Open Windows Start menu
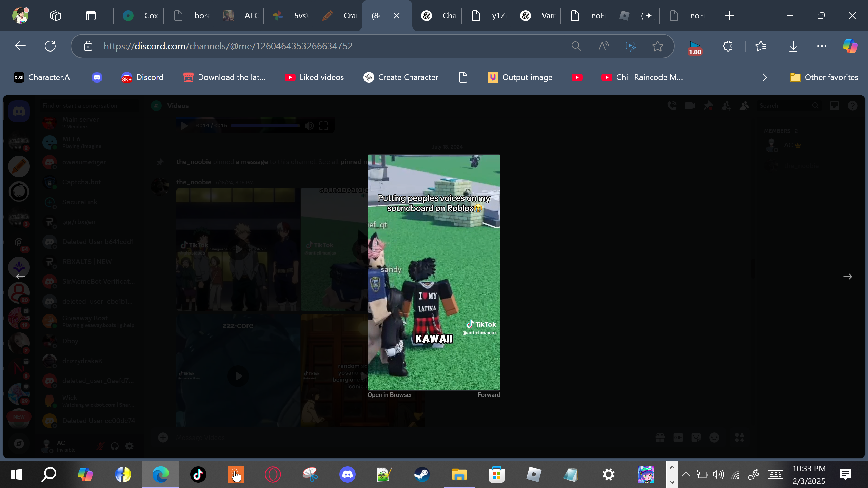 [16, 474]
